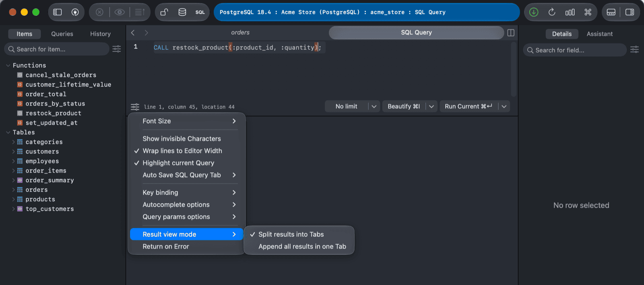Click the No limit button
The width and height of the screenshot is (644, 285).
click(346, 106)
